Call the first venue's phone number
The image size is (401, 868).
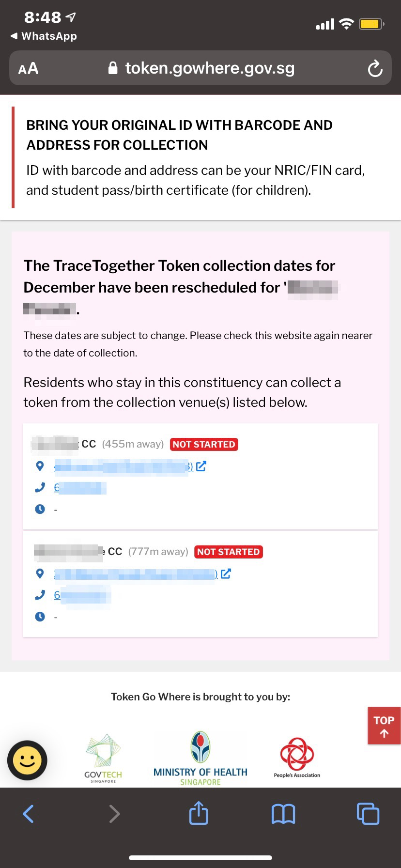(x=80, y=488)
